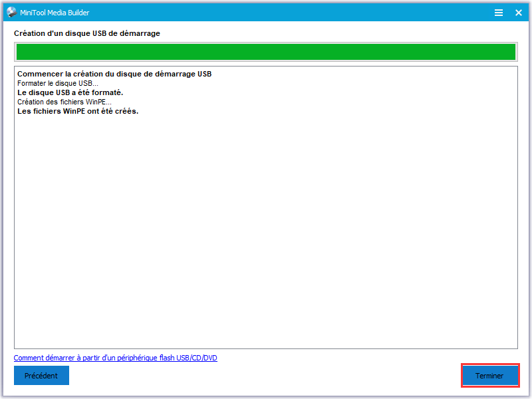The image size is (532, 399).
Task: Select 'Les fichiers WinPE ont été créés.' line
Action: click(78, 111)
